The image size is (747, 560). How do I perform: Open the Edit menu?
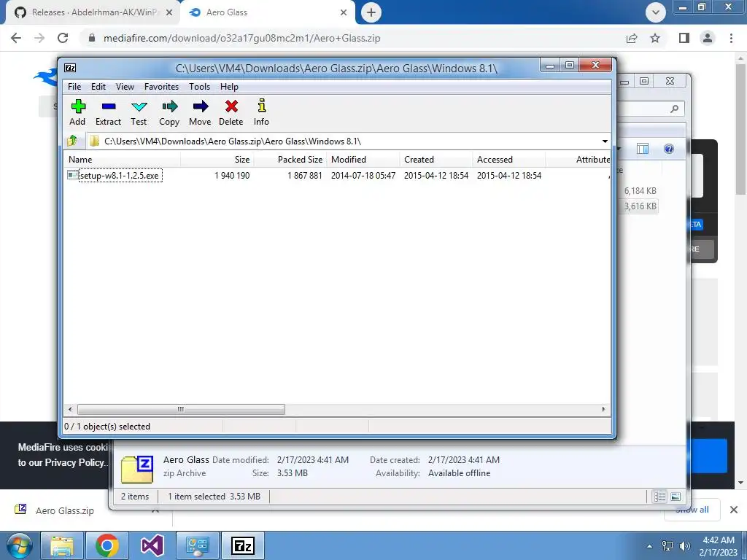pyautogui.click(x=98, y=87)
